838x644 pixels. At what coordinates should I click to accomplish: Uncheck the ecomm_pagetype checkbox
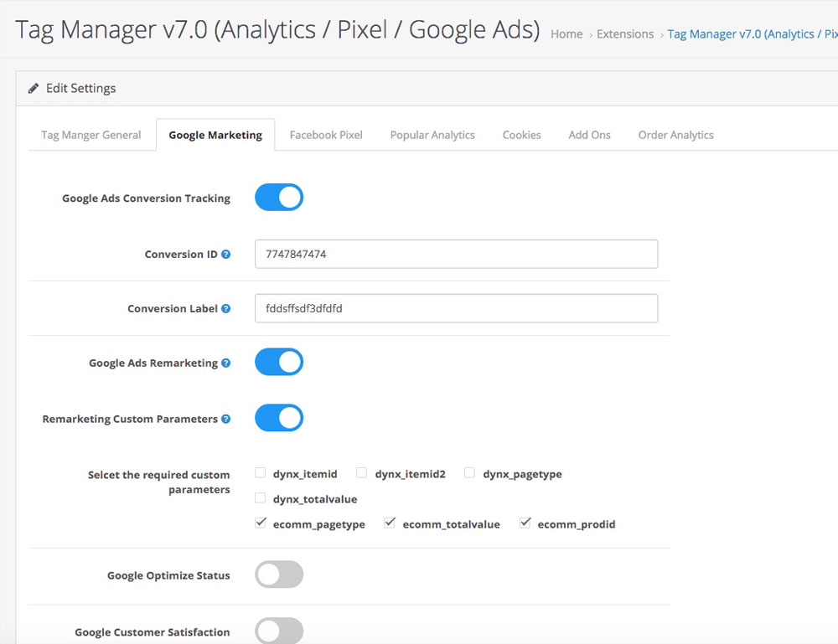pos(261,523)
